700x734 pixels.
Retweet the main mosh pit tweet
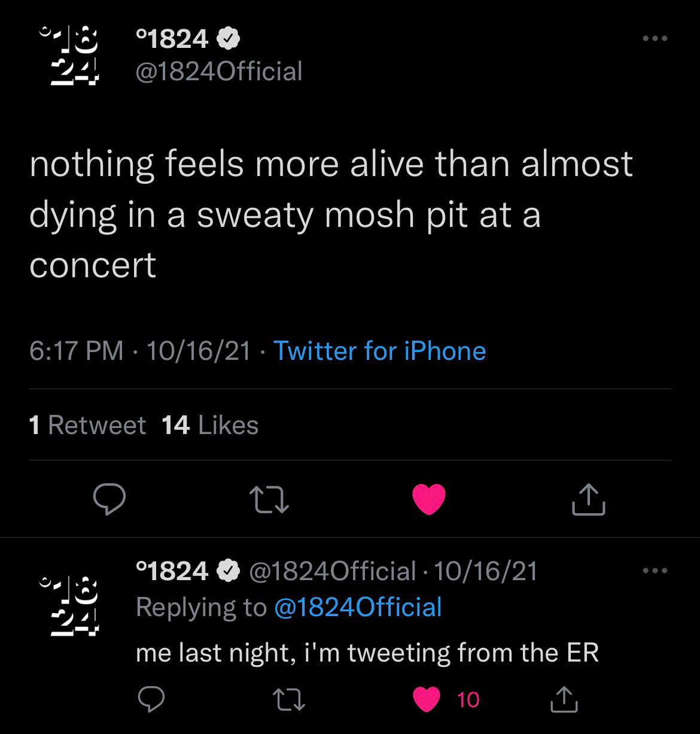point(269,499)
